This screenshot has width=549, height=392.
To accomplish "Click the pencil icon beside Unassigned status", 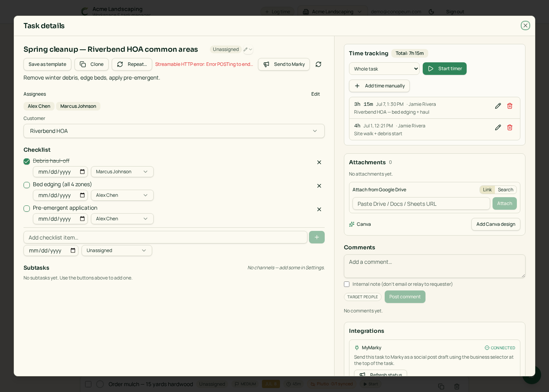I will click(245, 49).
